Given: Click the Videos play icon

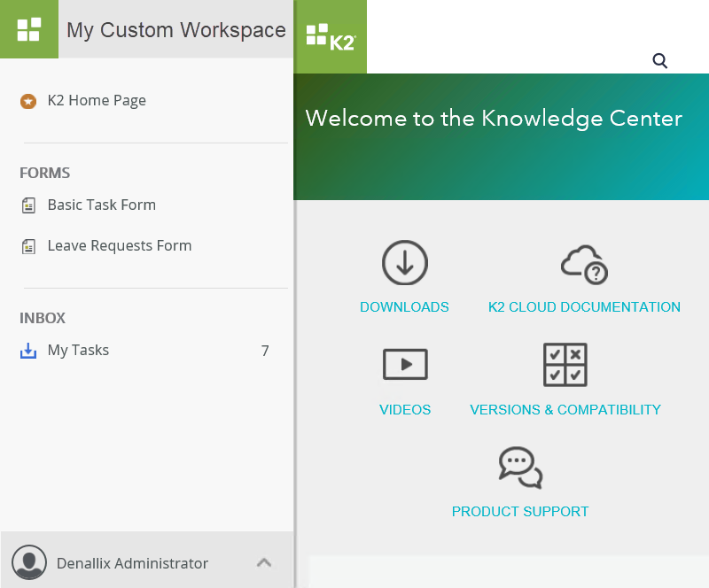Looking at the screenshot, I should point(405,364).
